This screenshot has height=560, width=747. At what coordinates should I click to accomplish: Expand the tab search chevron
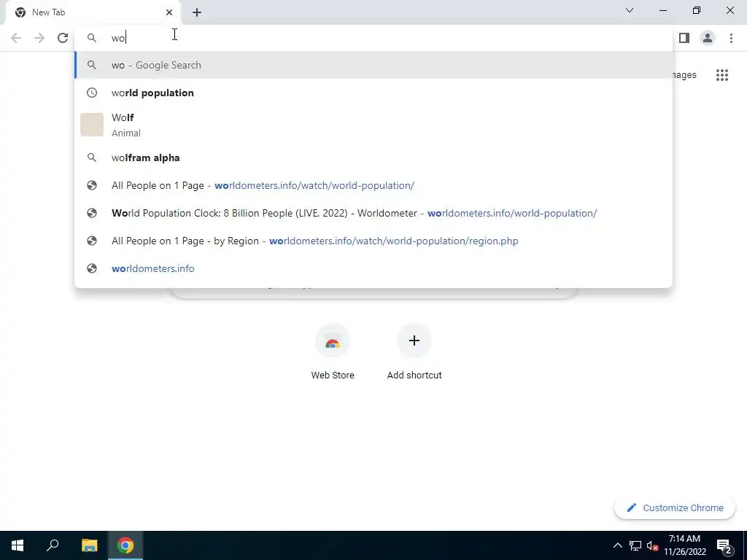[630, 10]
